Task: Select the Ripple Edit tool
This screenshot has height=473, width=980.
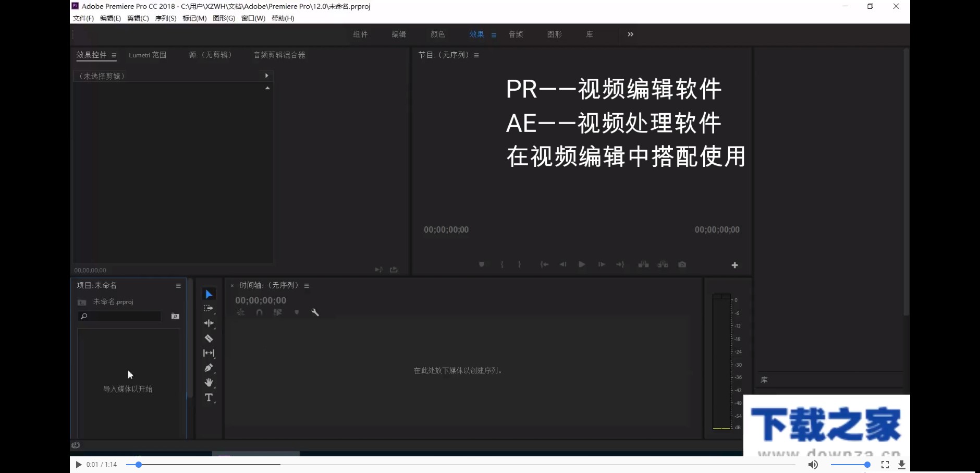Action: click(x=209, y=323)
